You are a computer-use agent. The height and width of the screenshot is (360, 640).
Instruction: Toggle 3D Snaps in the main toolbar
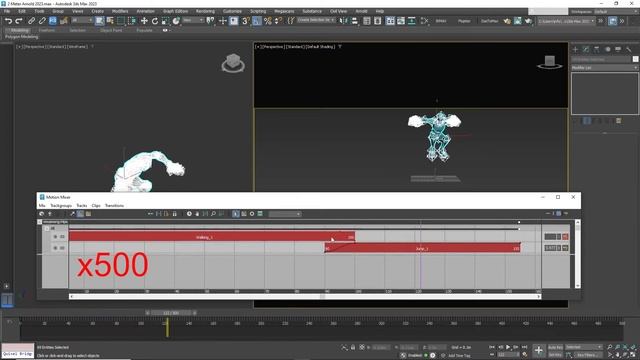[x=245, y=21]
